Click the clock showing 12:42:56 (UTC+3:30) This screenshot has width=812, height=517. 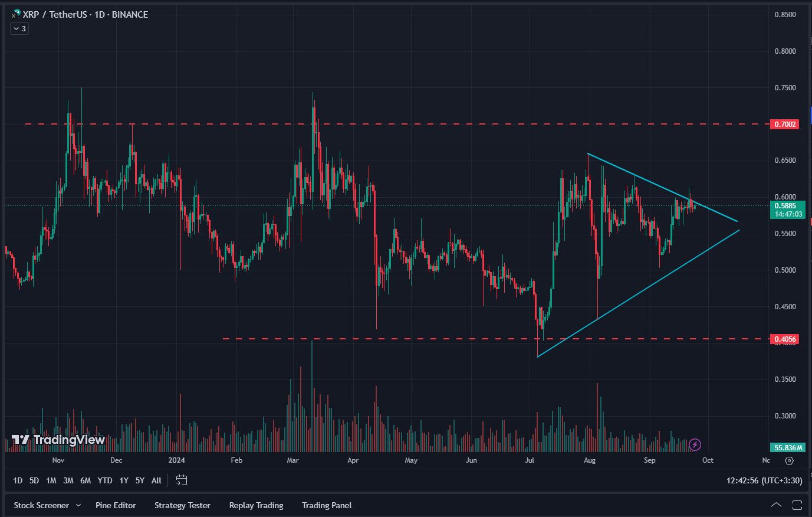(764, 480)
